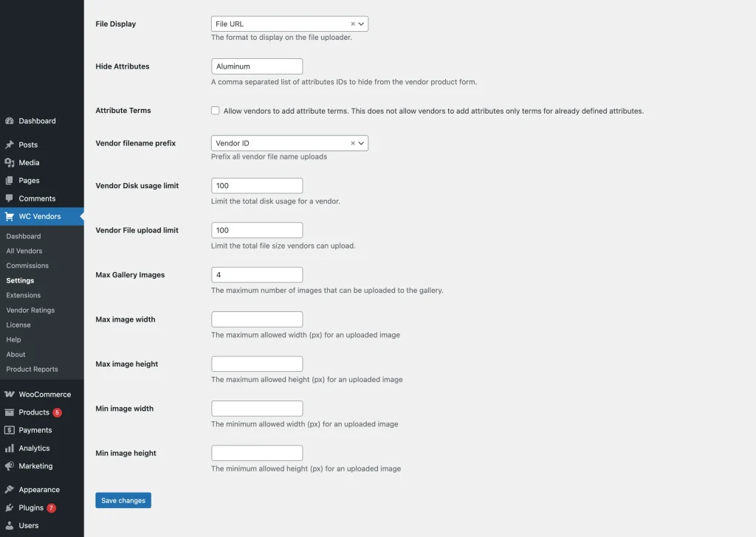Open the Vendor Ratings link

[x=30, y=310]
